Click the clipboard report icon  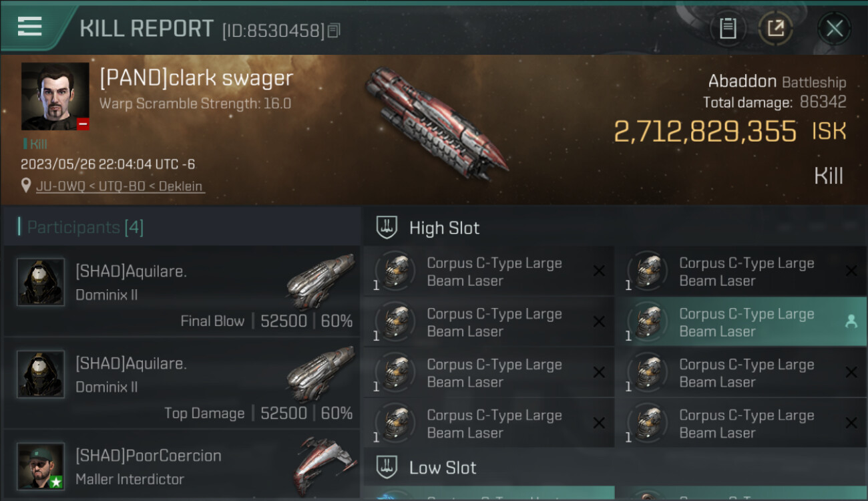pyautogui.click(x=728, y=28)
